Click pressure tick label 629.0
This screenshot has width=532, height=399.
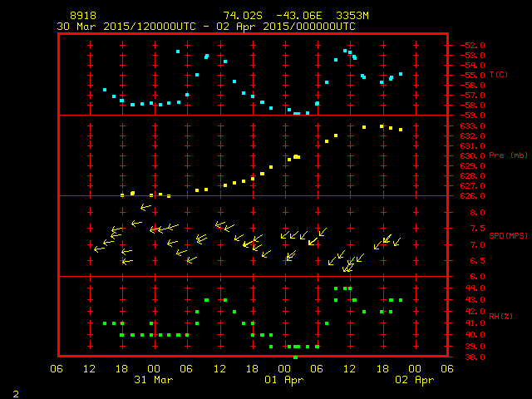tap(472, 166)
